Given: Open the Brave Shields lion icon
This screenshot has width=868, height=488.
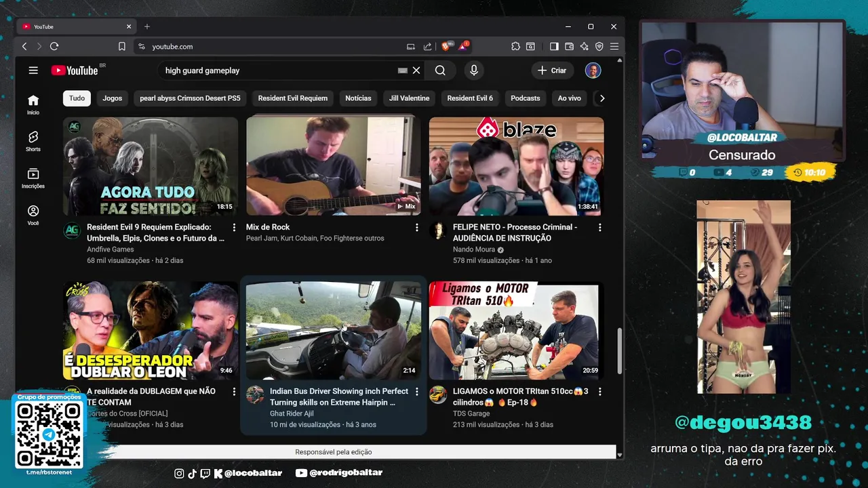Looking at the screenshot, I should point(446,46).
